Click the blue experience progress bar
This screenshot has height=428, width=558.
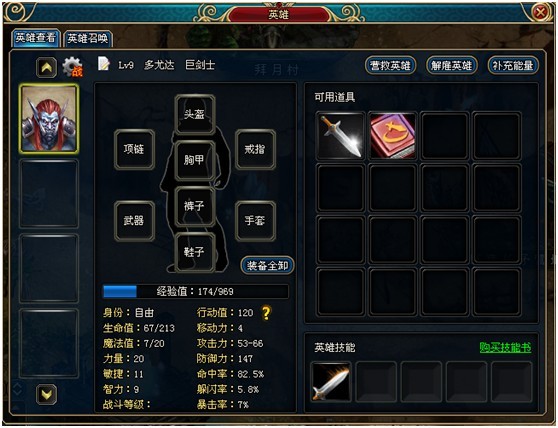click(x=196, y=292)
